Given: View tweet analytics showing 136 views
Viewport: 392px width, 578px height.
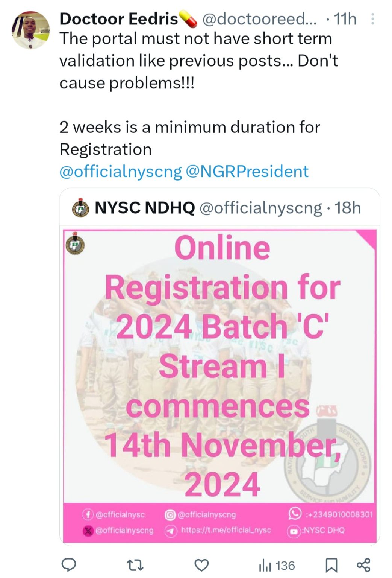Looking at the screenshot, I should tap(277, 565).
